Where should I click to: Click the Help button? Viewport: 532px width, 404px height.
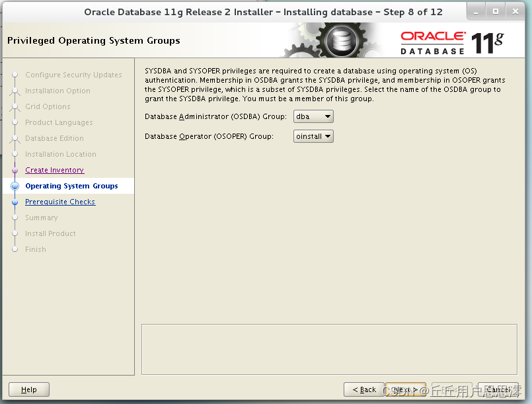tap(29, 389)
